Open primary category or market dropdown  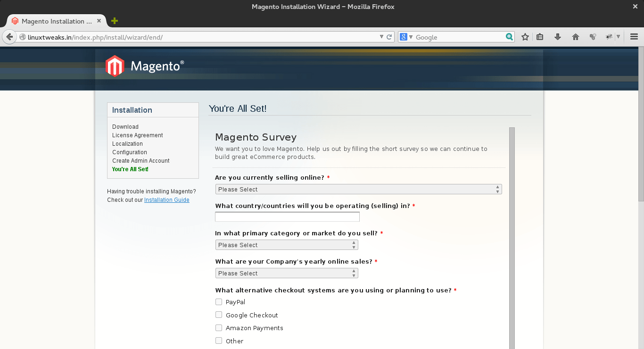pyautogui.click(x=287, y=245)
